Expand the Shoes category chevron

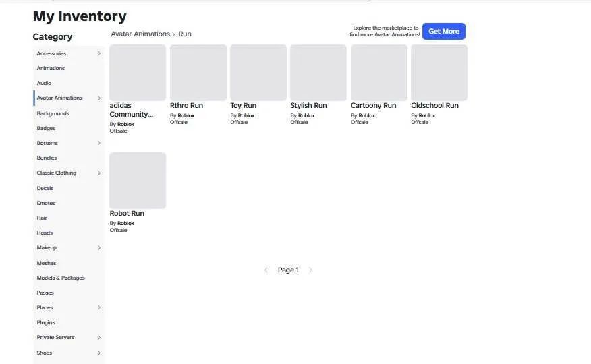(x=99, y=353)
